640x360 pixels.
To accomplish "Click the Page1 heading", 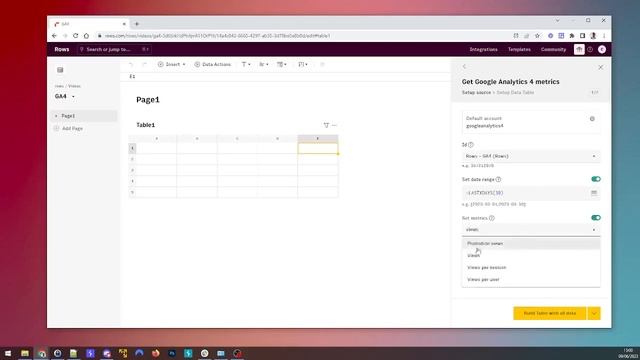I will click(x=148, y=100).
